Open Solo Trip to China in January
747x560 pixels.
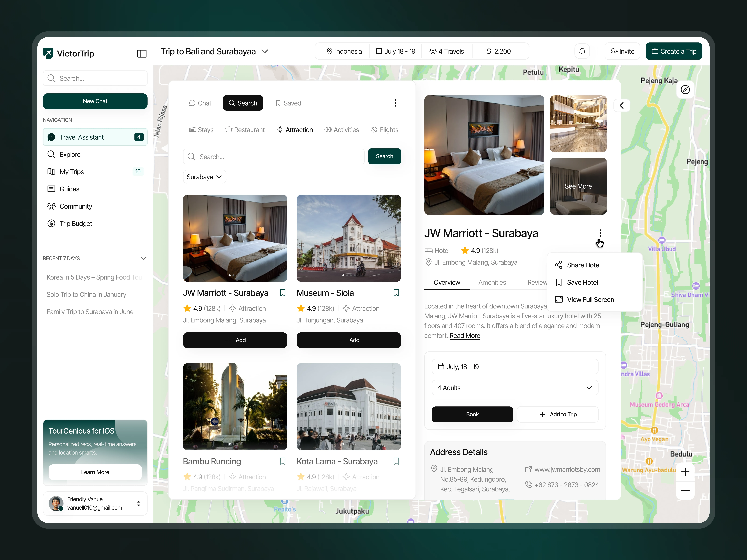[x=86, y=295]
